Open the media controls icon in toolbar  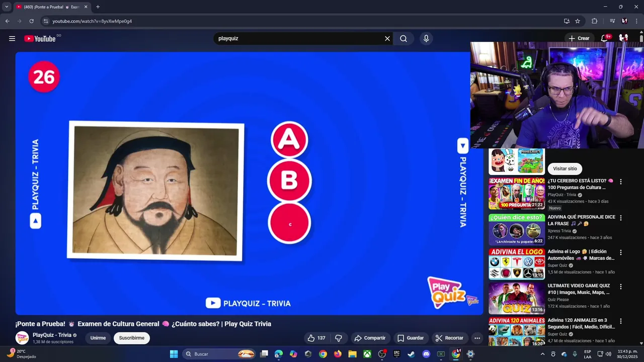click(612, 21)
